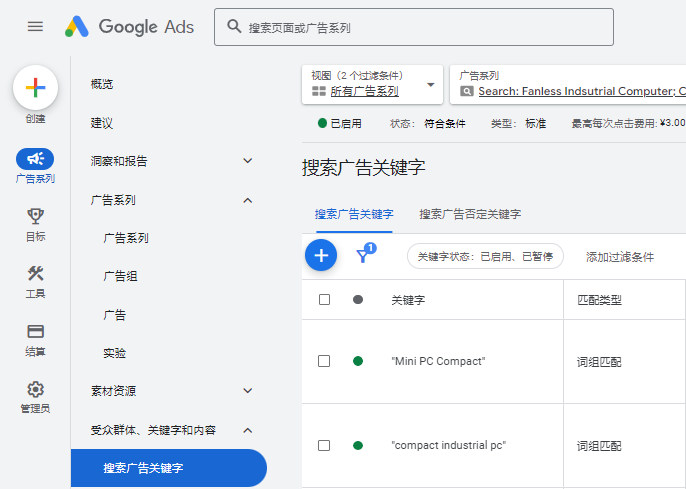Screen dimensions: 686x489
Task: Select 广告组 in the sidebar
Action: click(120, 276)
